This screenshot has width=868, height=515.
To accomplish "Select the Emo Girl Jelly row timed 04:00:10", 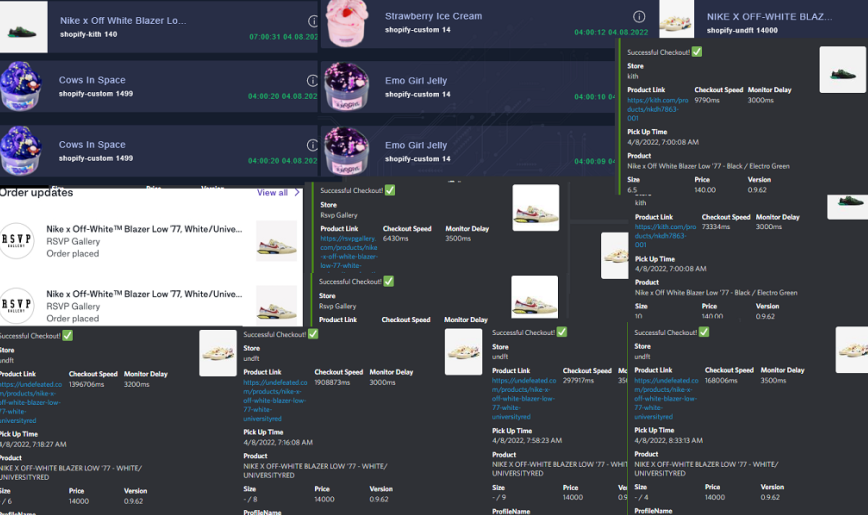I will point(468,87).
